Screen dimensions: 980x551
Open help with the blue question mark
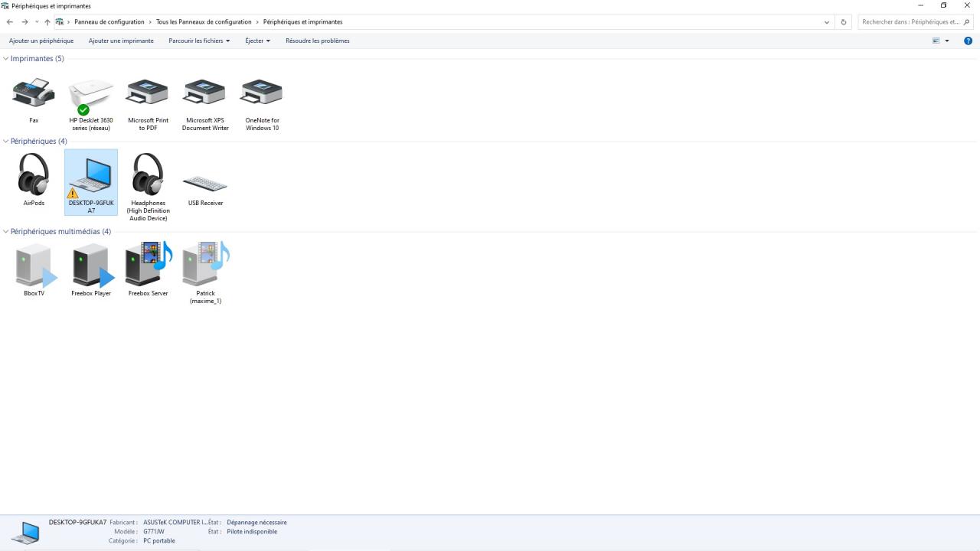pos(968,41)
